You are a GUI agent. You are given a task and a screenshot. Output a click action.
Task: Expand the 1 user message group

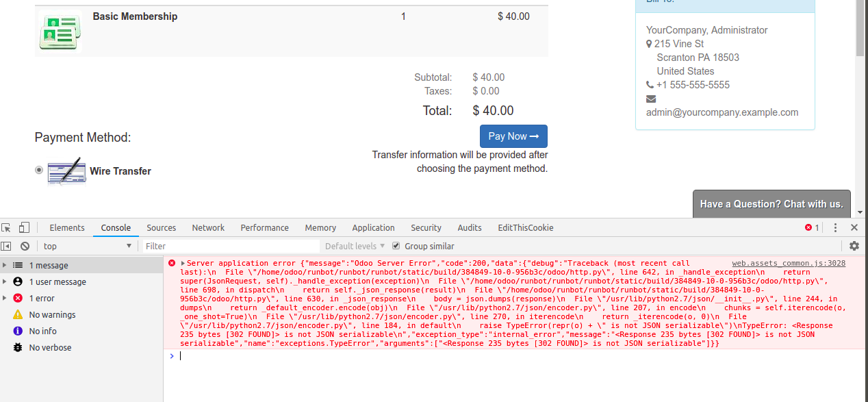5,281
